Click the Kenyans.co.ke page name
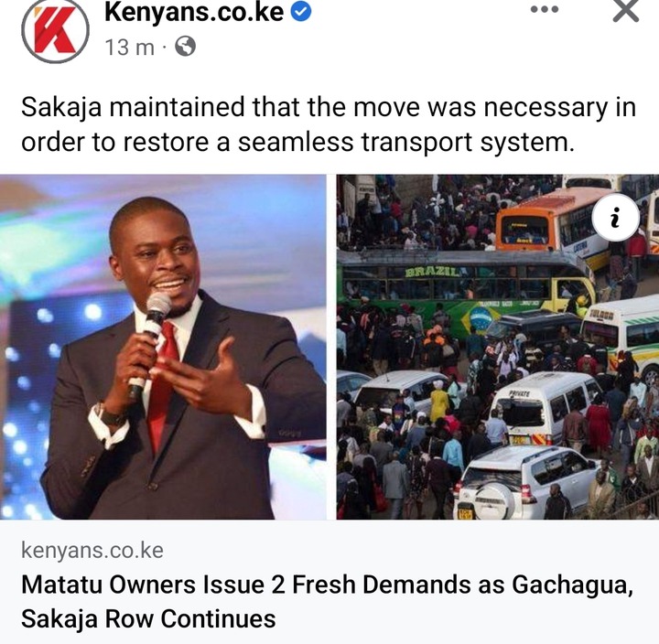This screenshot has width=659, height=644. [x=194, y=12]
